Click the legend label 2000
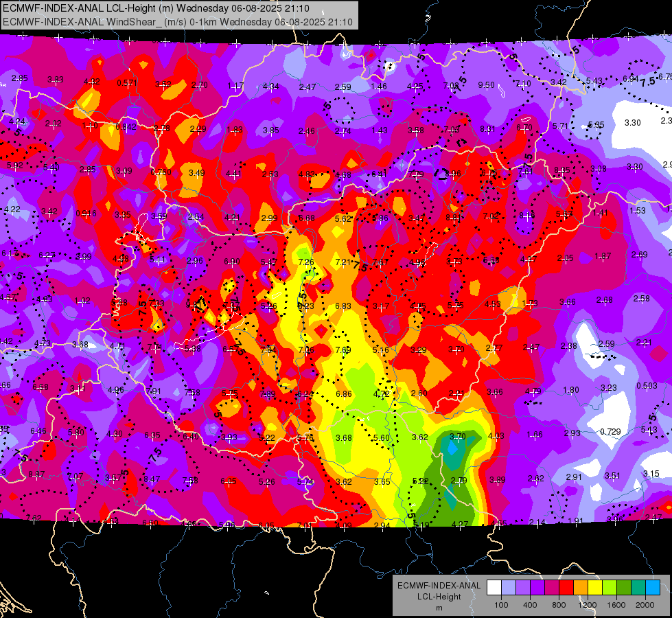 tap(645, 605)
